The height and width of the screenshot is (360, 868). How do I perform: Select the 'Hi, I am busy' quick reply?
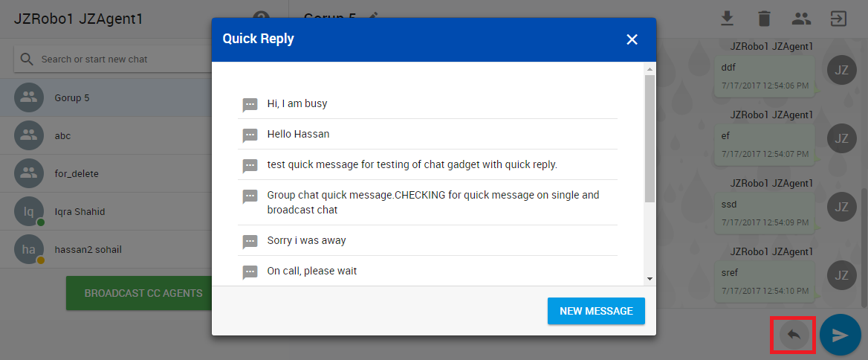click(x=297, y=103)
